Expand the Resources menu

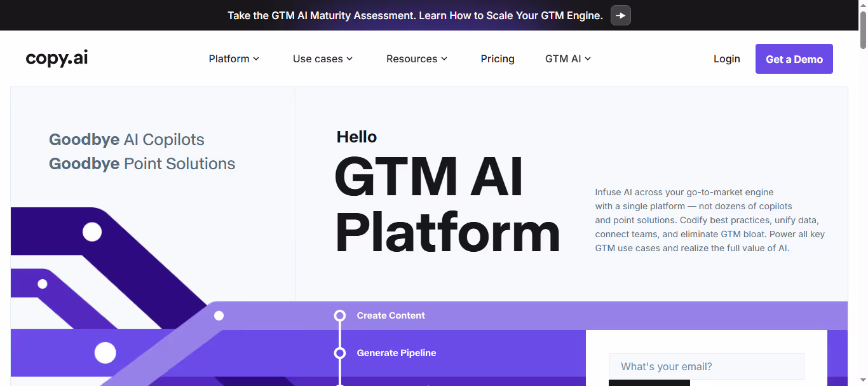coord(417,59)
